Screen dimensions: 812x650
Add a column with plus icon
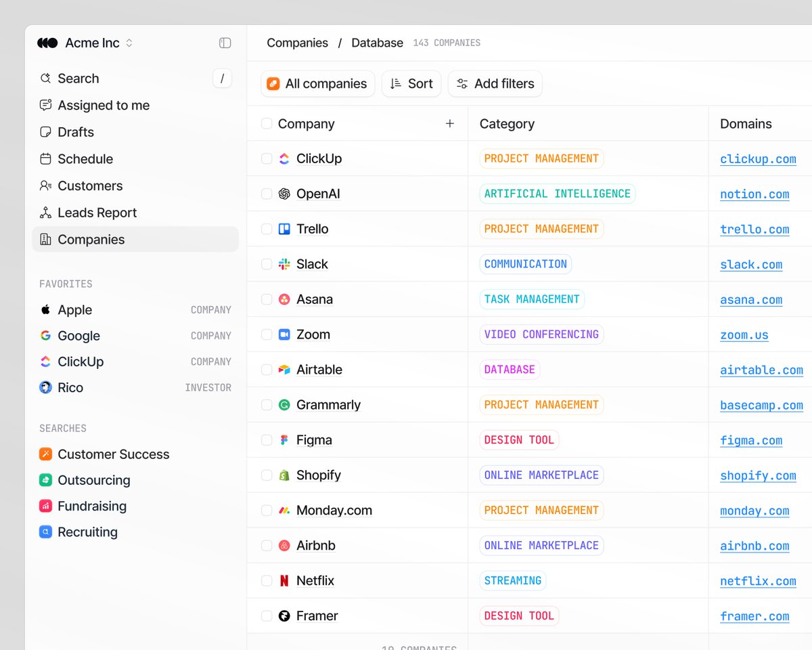(450, 123)
